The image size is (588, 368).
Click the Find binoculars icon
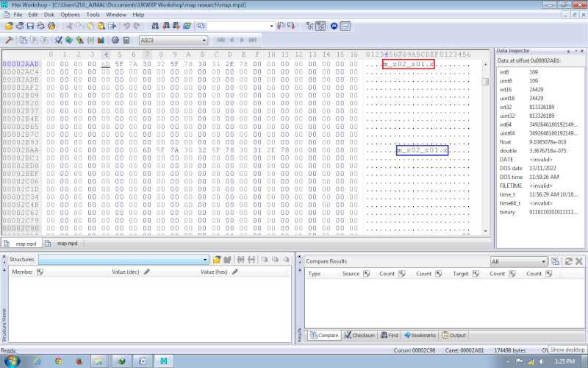[155, 26]
